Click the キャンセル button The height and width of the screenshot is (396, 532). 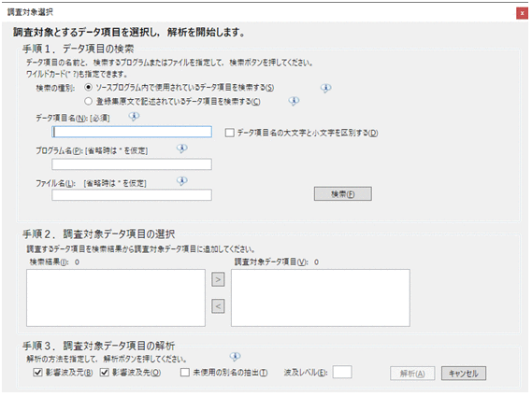coord(464,374)
